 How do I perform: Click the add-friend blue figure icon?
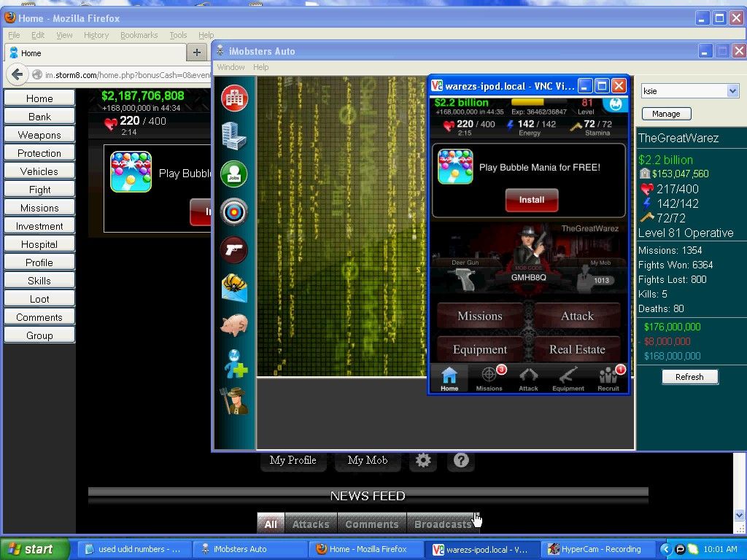tap(236, 364)
